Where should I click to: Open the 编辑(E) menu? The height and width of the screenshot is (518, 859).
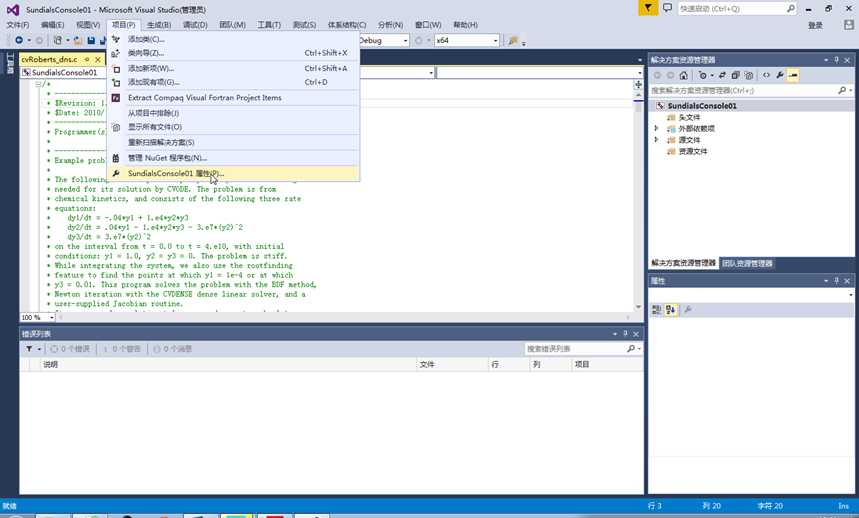pyautogui.click(x=52, y=25)
